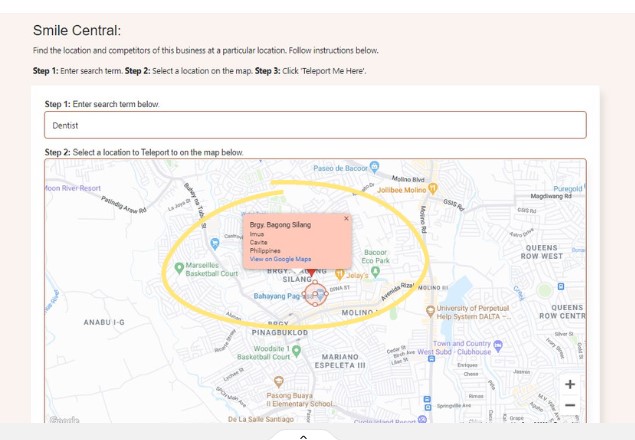Viewport: 635px width, 440px height.
Task: Click the Circle Island Resort pin icon
Action: pyautogui.click(x=422, y=419)
